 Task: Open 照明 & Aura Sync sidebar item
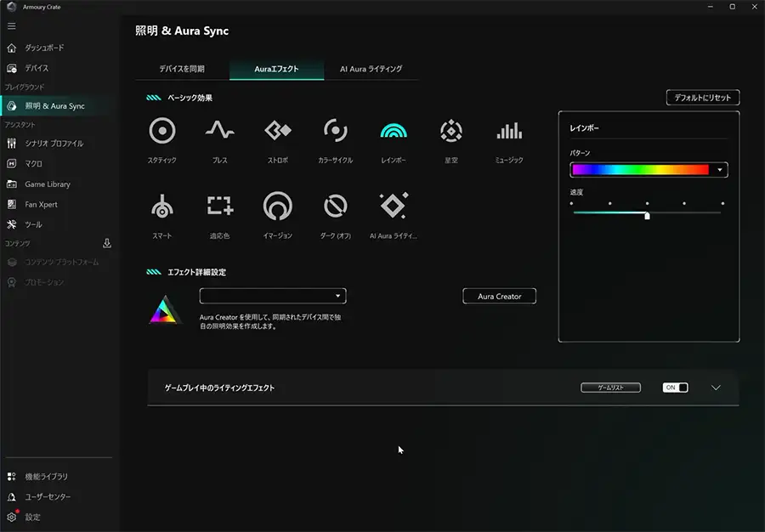(54, 106)
